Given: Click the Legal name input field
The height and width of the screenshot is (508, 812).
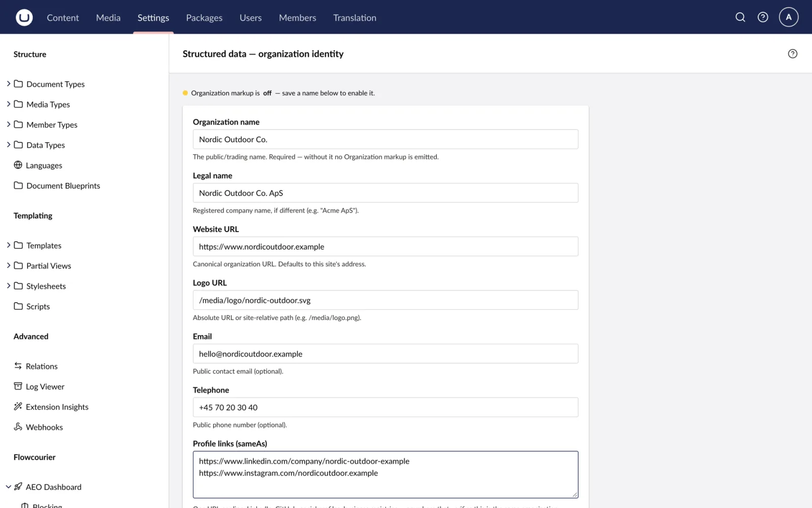Looking at the screenshot, I should pos(385,193).
